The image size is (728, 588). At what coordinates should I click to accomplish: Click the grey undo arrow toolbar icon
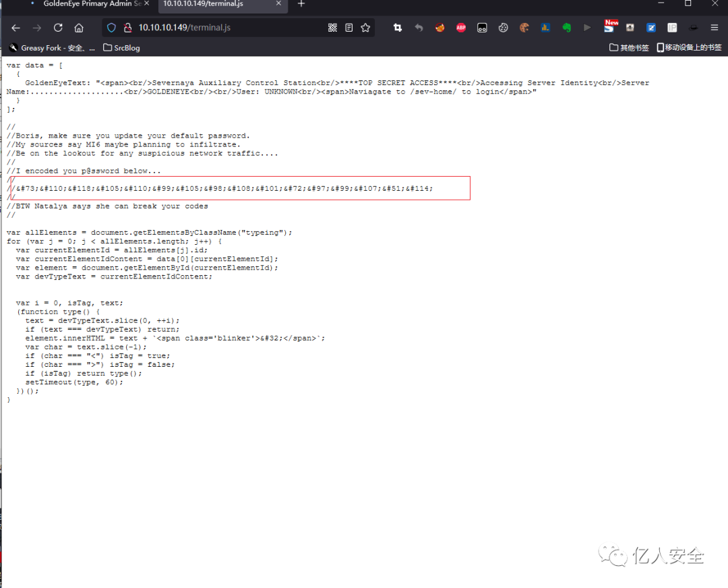(419, 28)
